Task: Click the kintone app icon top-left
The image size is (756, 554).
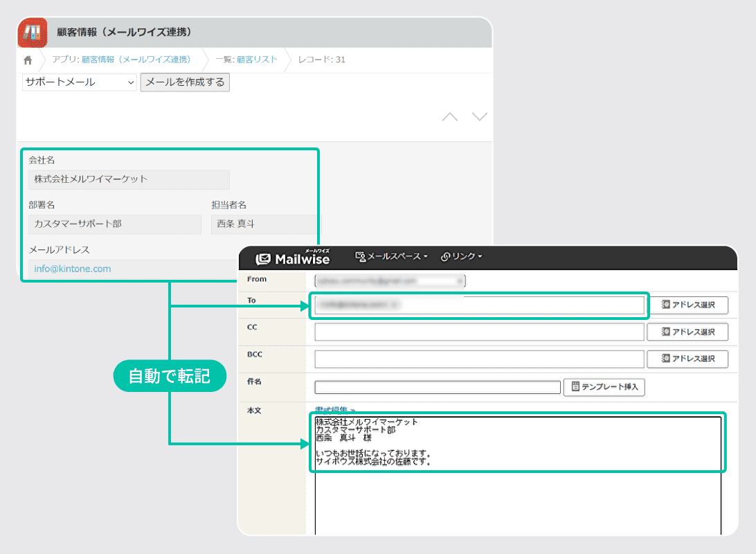Action: pos(33,32)
